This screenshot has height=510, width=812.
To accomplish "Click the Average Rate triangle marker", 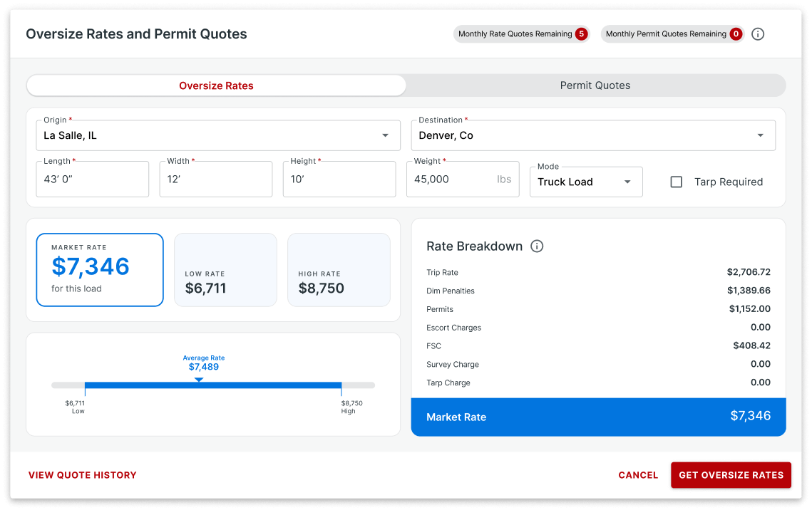I will coord(199,379).
